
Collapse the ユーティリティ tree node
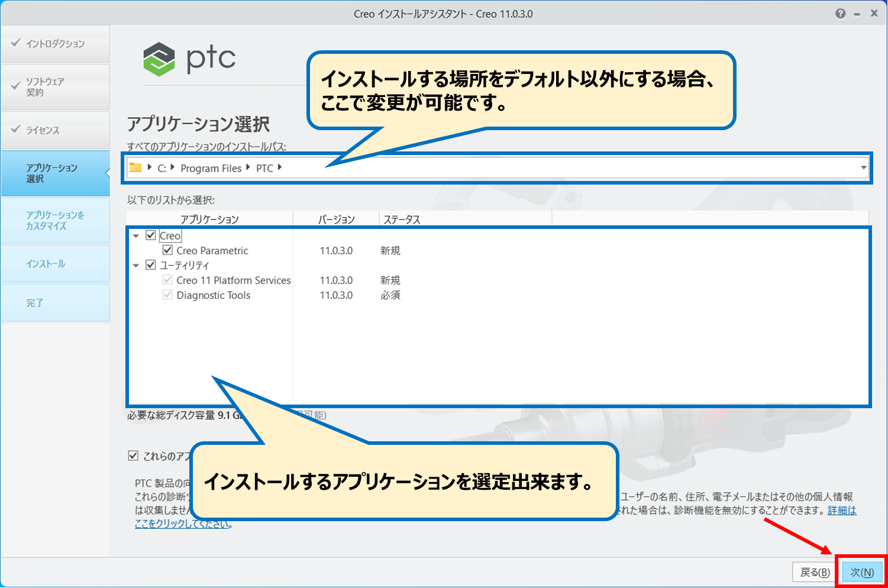(136, 266)
